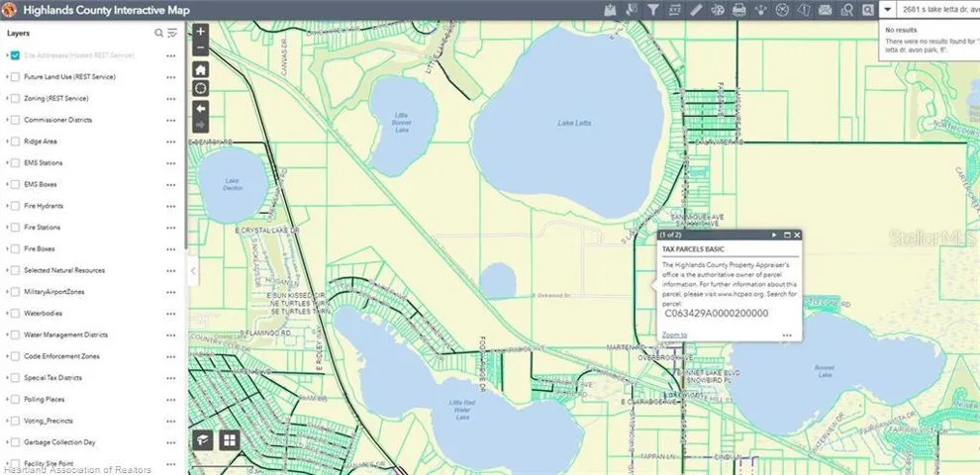Open the map bookmarks tool in the top toolbar
Viewport: 980px width, 475px height.
(x=610, y=9)
